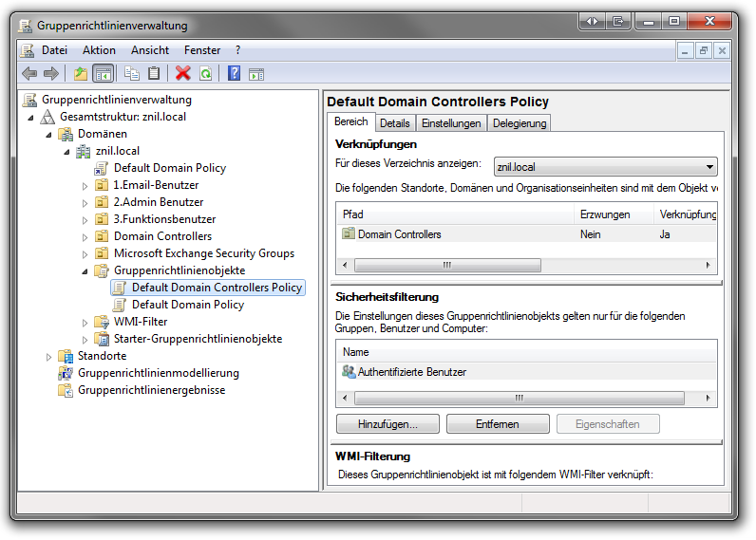Screen dimensions: 756x540
Task: Click the copy toolbar icon
Action: (132, 74)
